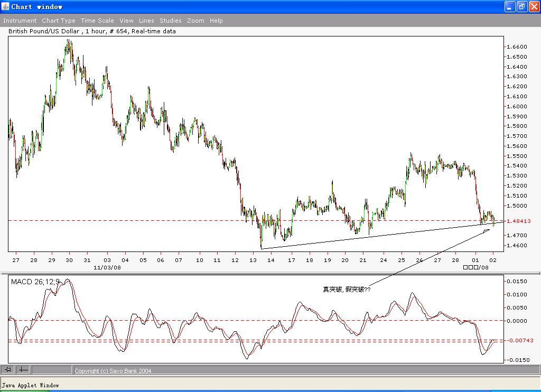Click the 0.0150 MACD axis label
The image size is (541, 392).
pos(517,281)
